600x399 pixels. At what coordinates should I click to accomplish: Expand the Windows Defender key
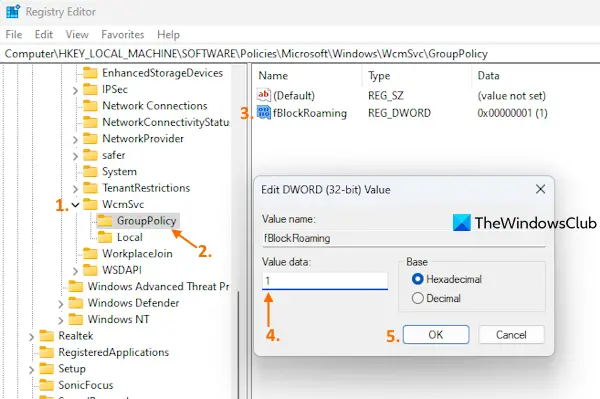tap(61, 304)
